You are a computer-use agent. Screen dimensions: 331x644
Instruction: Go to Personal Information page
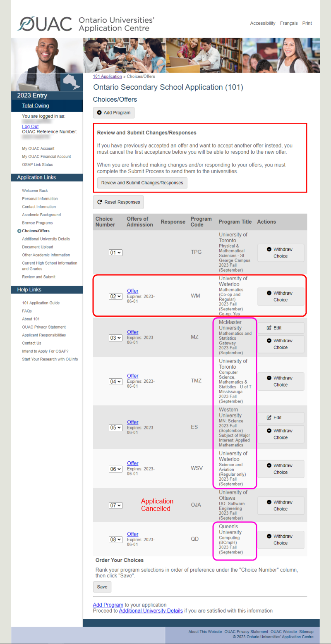[40, 199]
